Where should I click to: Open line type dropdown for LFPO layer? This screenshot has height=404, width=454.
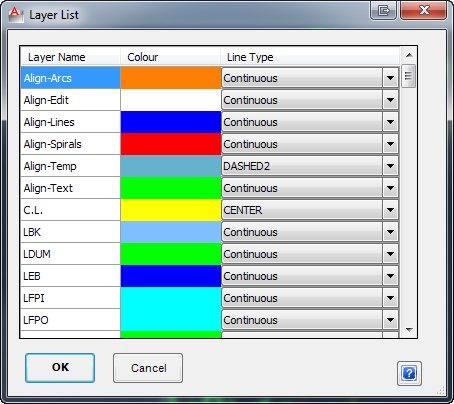click(x=390, y=320)
